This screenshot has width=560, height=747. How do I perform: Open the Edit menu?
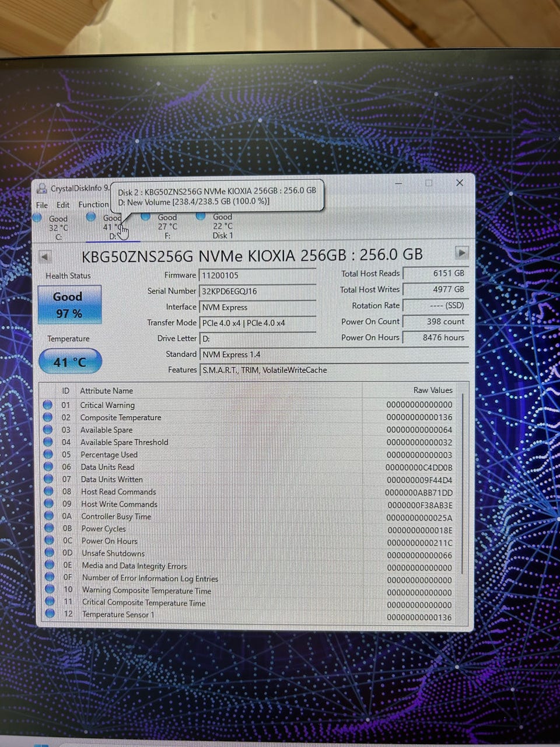point(63,205)
